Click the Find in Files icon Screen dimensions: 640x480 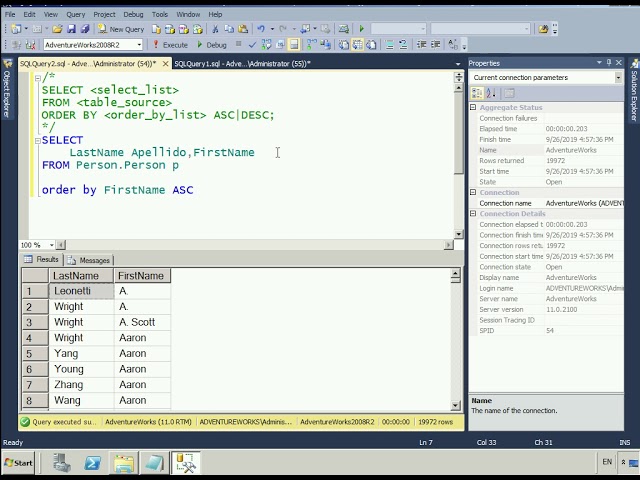point(543,29)
